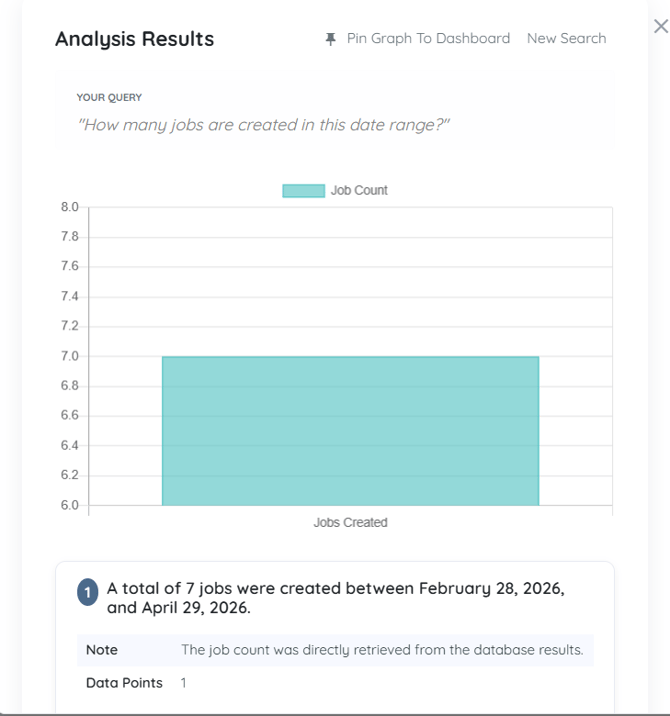The width and height of the screenshot is (670, 716).
Task: Close the Analysis Results panel with X
Action: (x=660, y=27)
